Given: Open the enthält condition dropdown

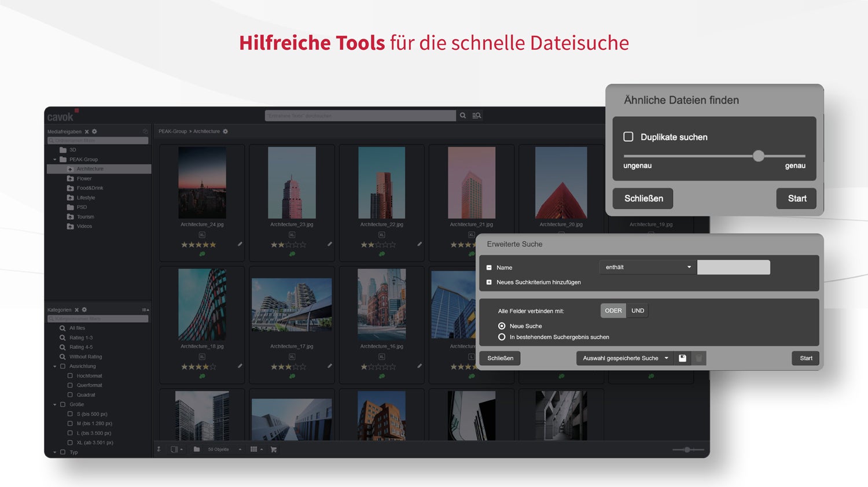Looking at the screenshot, I should tap(647, 267).
